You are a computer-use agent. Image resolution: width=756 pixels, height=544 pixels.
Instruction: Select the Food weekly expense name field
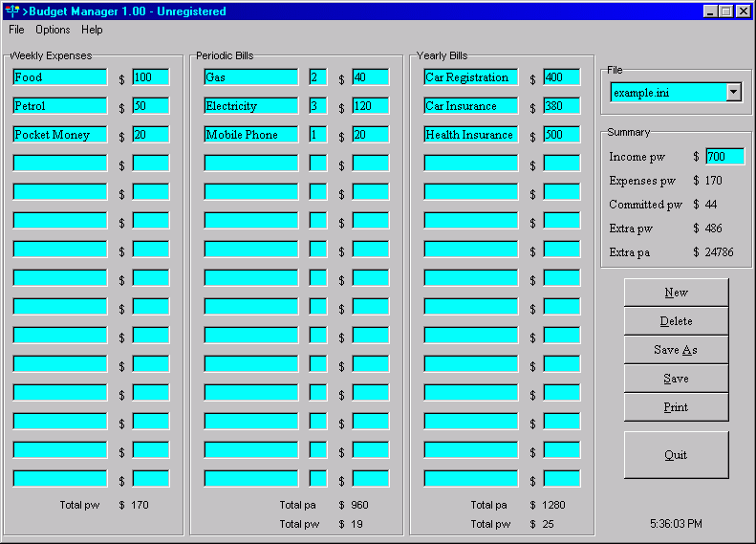[x=60, y=77]
